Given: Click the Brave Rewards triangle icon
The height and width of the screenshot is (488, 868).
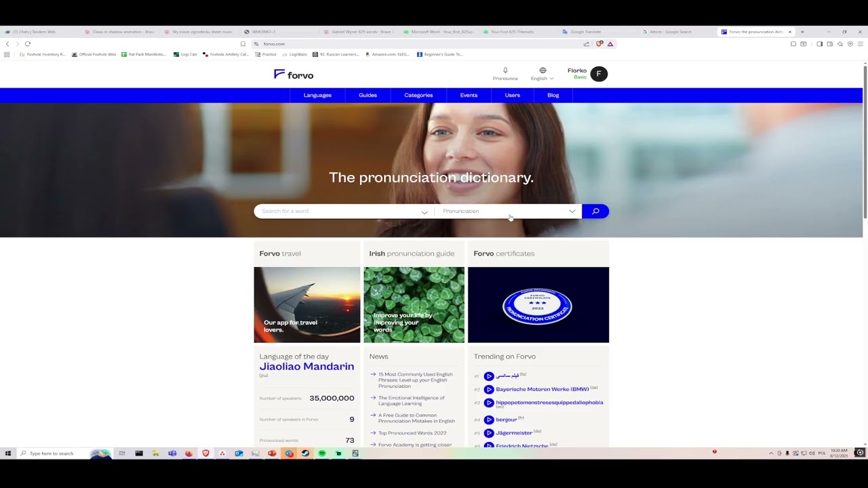Looking at the screenshot, I should 610,44.
